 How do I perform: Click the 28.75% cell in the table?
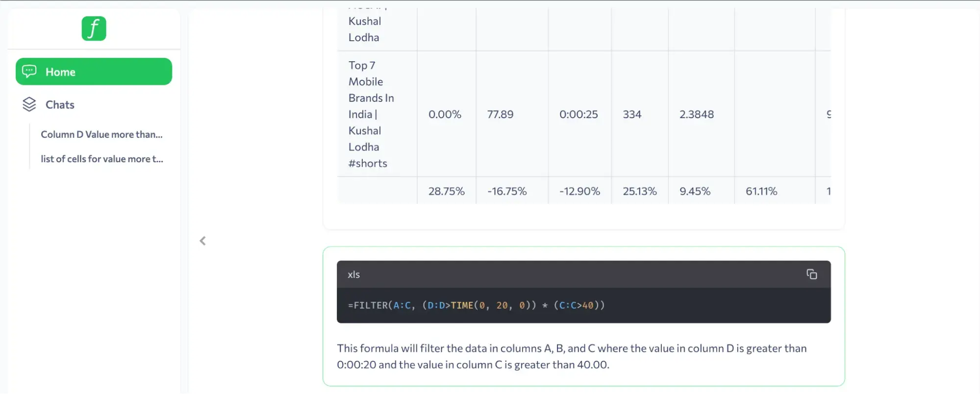446,191
